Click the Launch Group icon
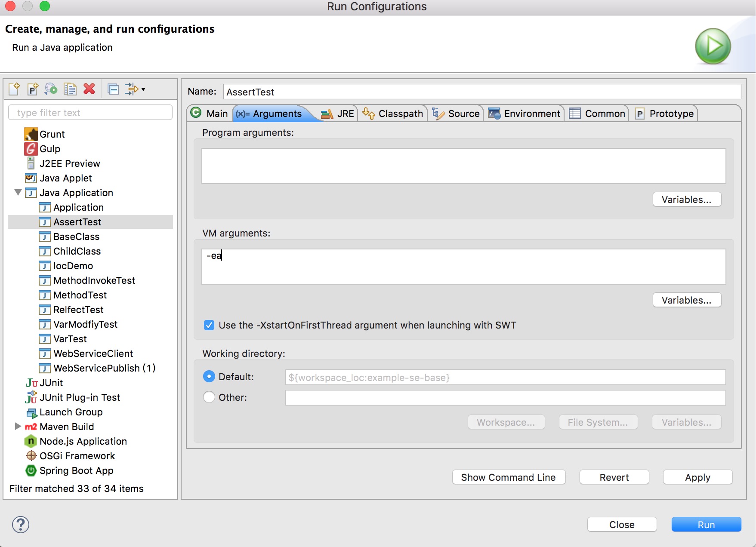Screen dimensions: 756x547 click(x=32, y=413)
